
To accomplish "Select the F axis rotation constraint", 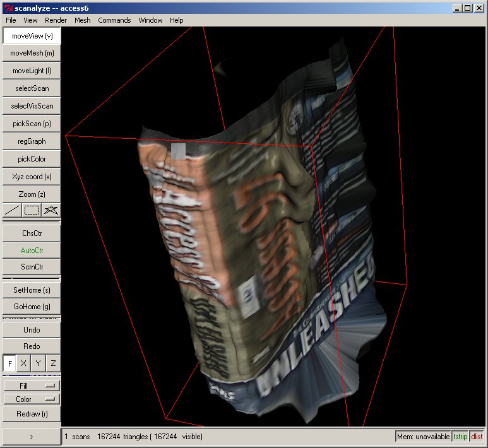I will (x=9, y=363).
